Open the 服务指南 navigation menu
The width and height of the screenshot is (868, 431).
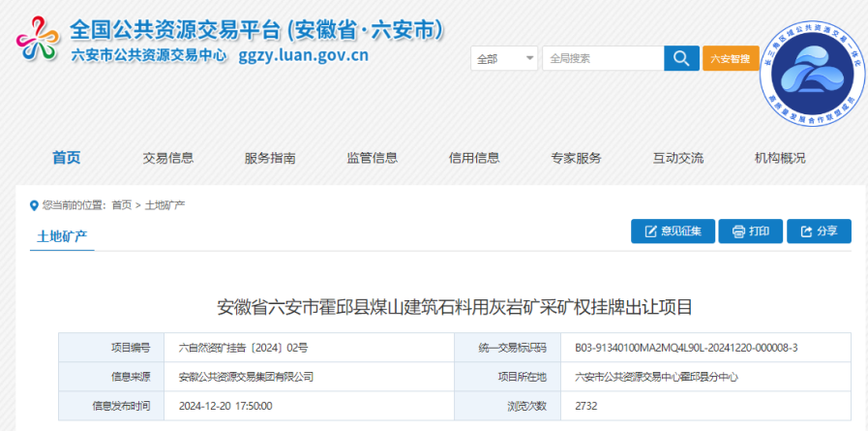(x=270, y=158)
